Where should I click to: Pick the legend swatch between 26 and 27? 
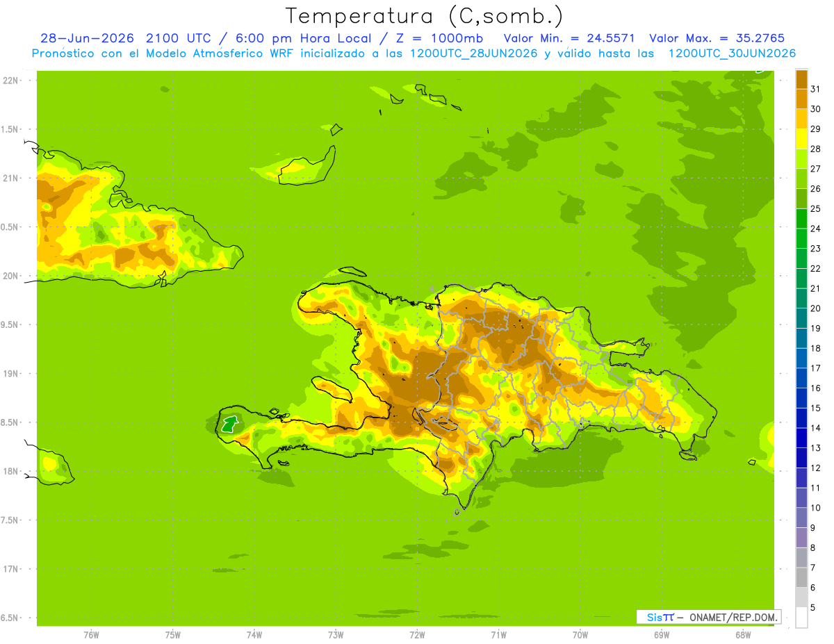pos(801,178)
